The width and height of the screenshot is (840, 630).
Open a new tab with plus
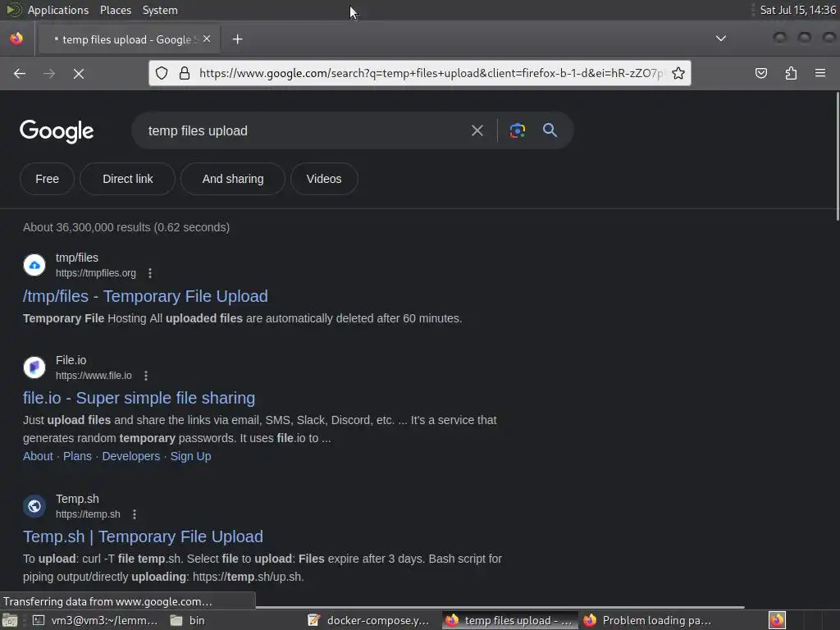tap(237, 39)
